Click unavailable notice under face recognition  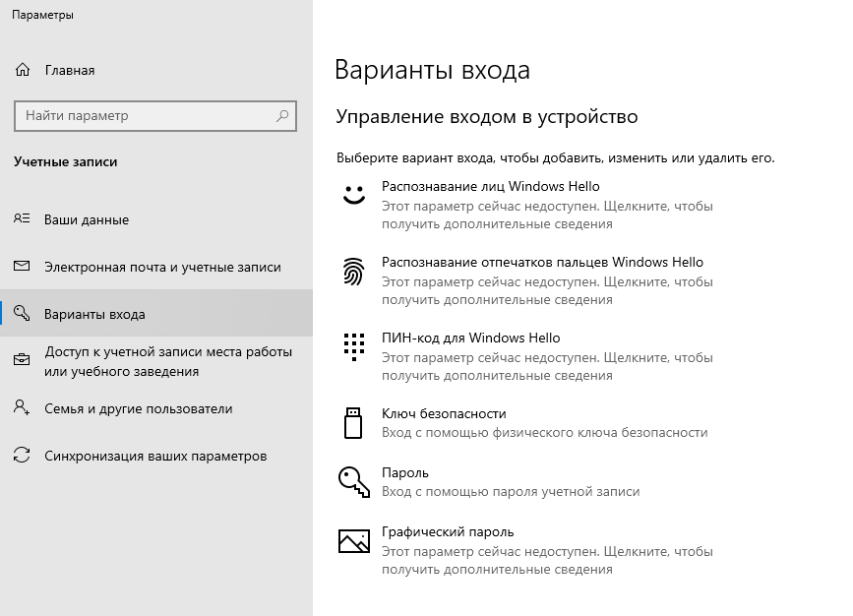tap(547, 215)
